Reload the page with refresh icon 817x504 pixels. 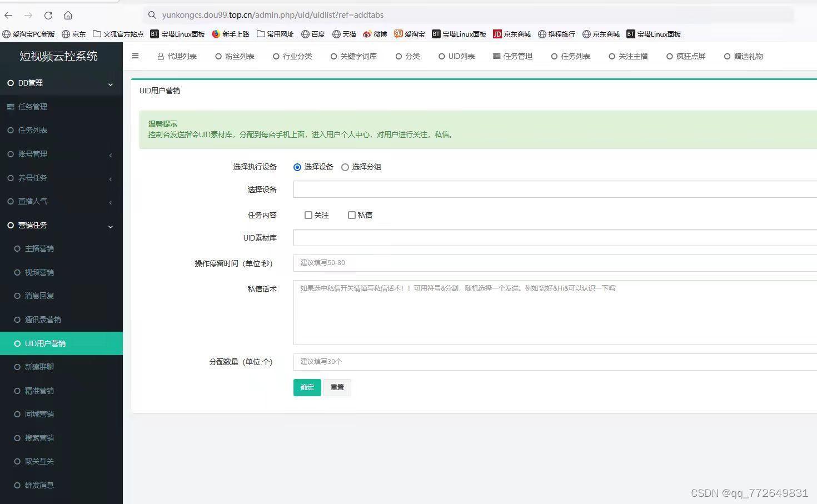(48, 16)
